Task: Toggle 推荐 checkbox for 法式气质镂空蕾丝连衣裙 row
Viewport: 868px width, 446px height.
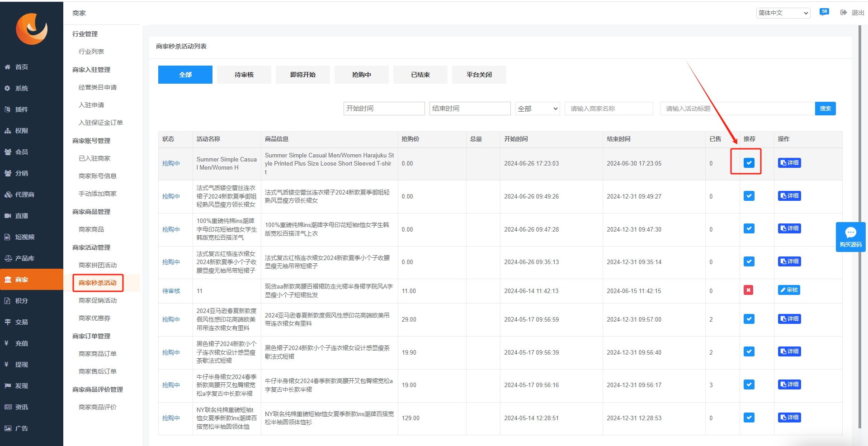Action: click(749, 196)
